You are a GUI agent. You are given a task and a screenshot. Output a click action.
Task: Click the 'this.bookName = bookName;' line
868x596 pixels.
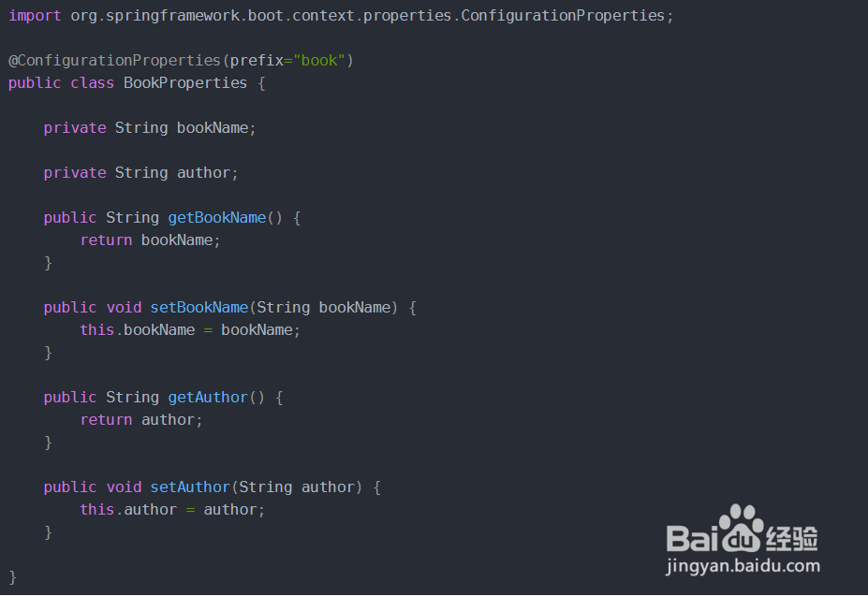[190, 330]
